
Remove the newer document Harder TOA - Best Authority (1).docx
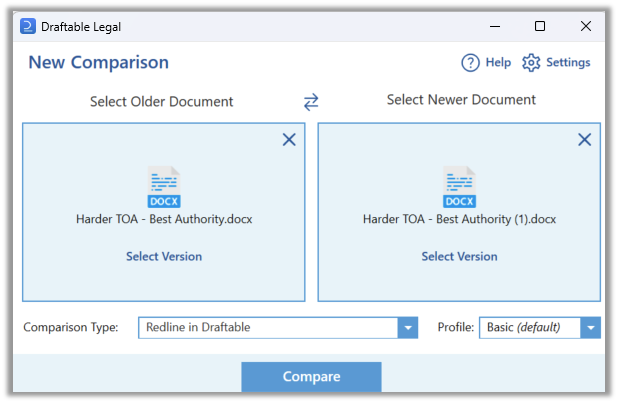click(x=584, y=139)
